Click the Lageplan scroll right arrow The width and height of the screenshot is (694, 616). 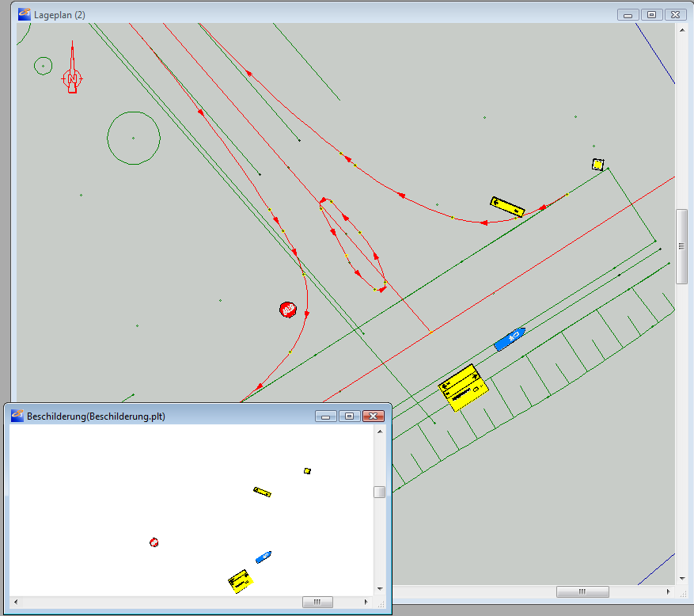point(669,591)
